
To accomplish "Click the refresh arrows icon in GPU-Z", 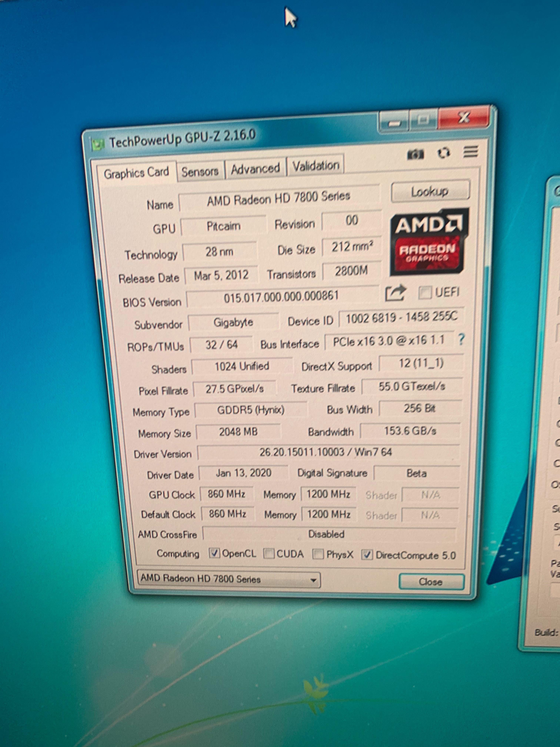I will (444, 153).
